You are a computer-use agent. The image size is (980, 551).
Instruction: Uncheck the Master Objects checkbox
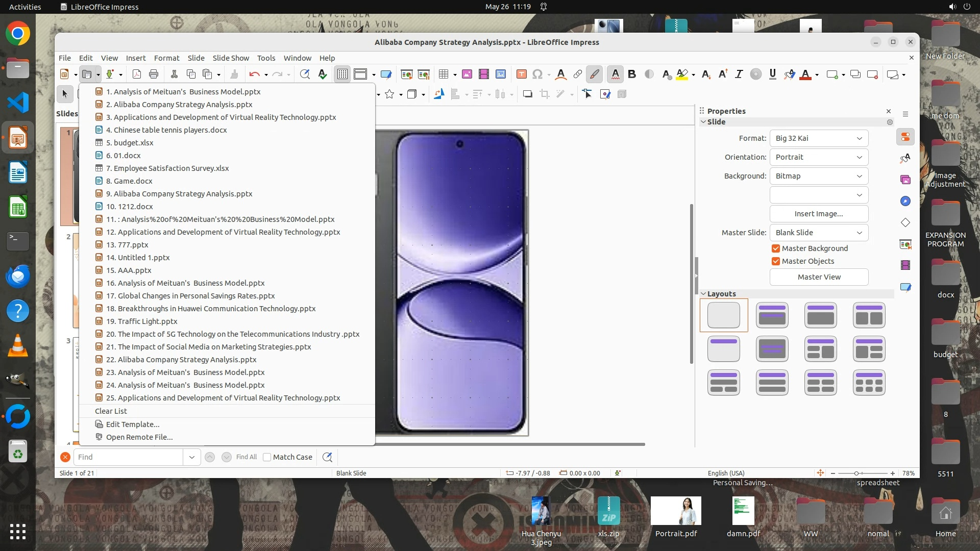pos(776,261)
